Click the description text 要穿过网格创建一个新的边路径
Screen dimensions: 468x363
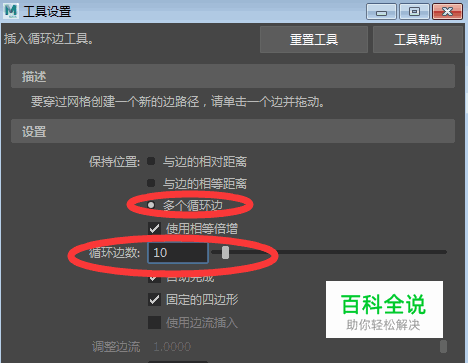115,101
